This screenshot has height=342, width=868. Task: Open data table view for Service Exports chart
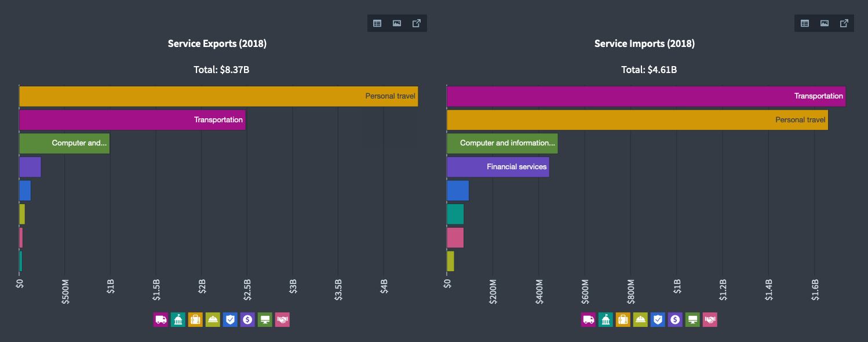(x=377, y=23)
